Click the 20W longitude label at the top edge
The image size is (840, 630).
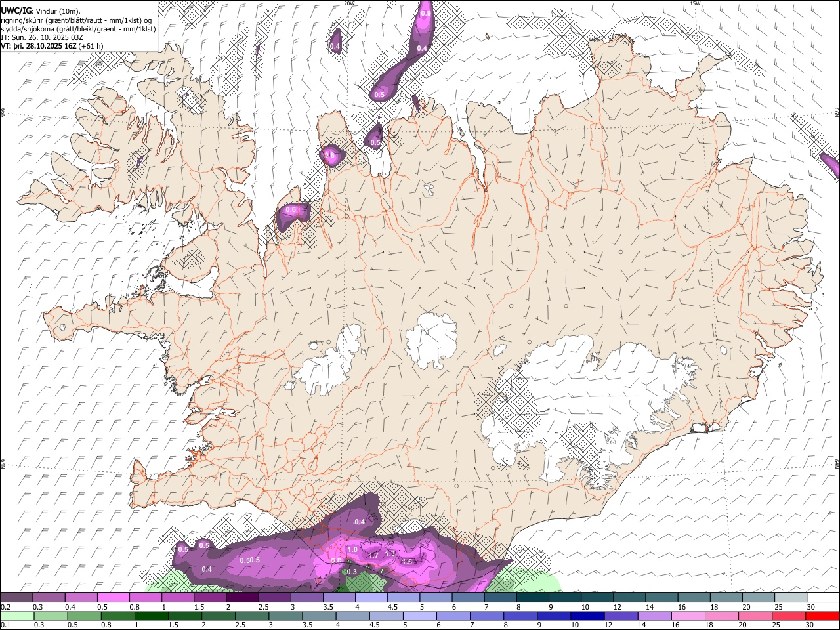(349, 3)
